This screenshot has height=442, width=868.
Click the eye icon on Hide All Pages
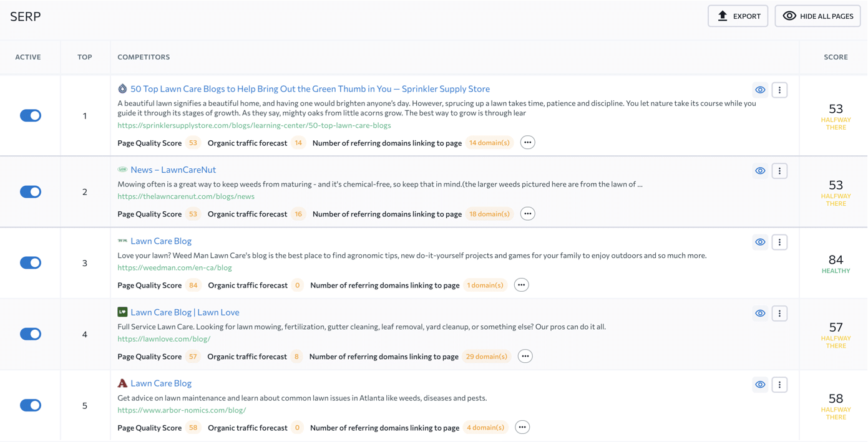789,16
